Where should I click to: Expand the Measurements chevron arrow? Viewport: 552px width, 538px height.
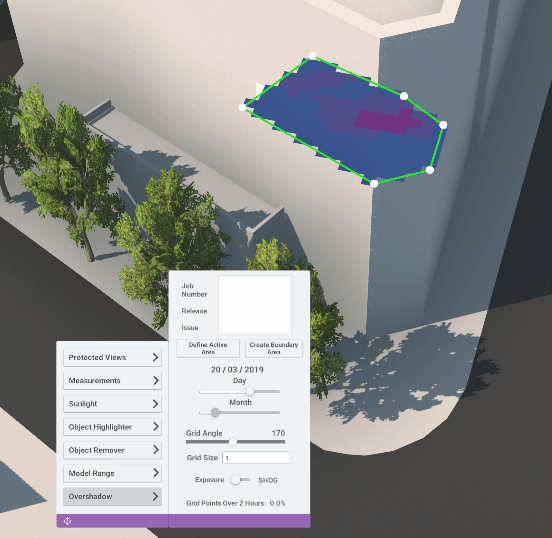[x=155, y=381]
